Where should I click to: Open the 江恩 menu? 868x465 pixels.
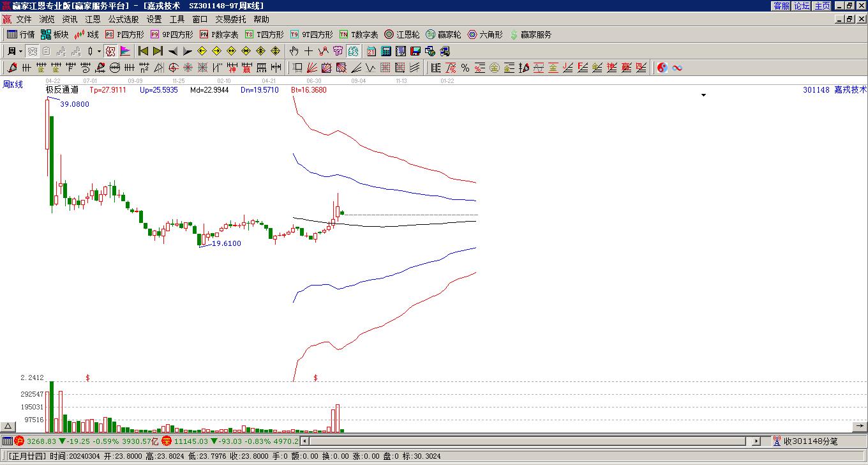[93, 19]
